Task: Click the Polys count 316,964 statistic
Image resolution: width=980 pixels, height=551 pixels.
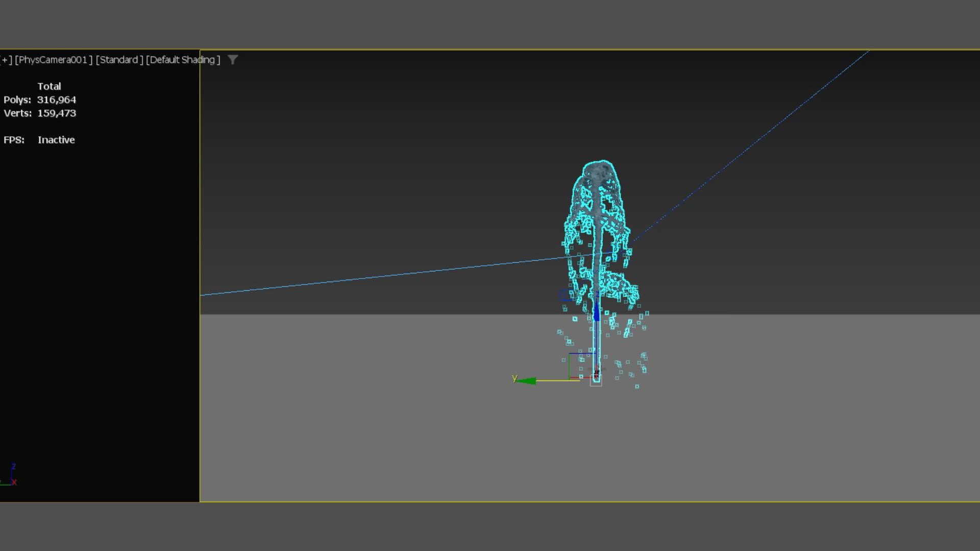Action: (56, 100)
